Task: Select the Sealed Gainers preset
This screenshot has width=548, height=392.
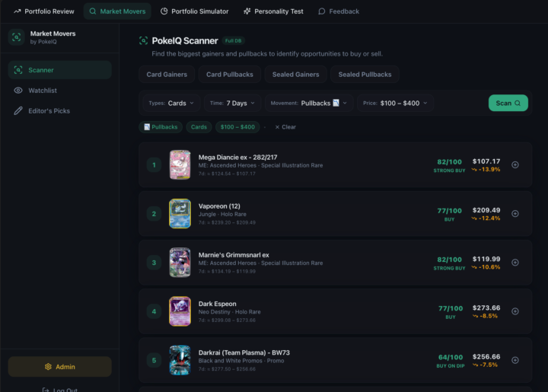Action: pos(296,75)
